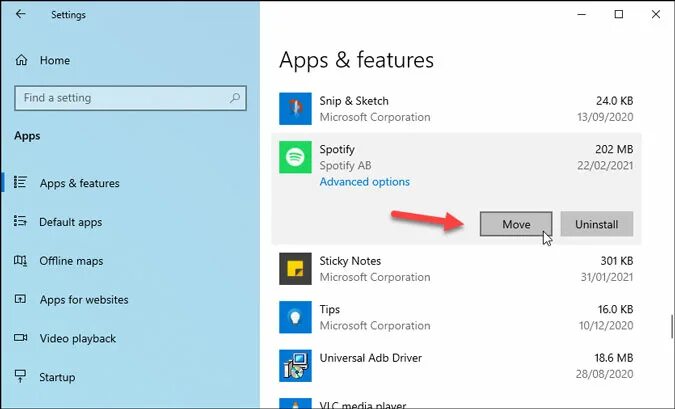Screen dimensions: 675x409
Task: Click the 18.6 MB size value
Action: click(613, 358)
